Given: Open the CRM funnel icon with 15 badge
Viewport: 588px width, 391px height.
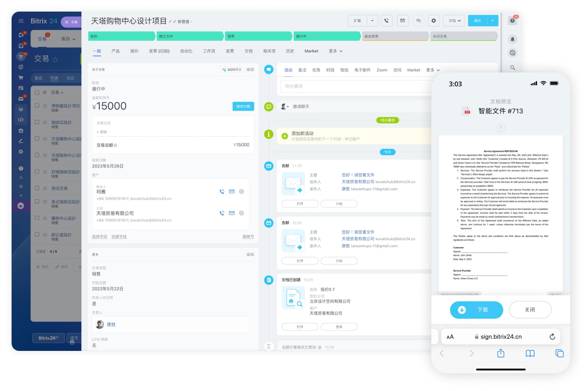Looking at the screenshot, I should click(x=21, y=57).
